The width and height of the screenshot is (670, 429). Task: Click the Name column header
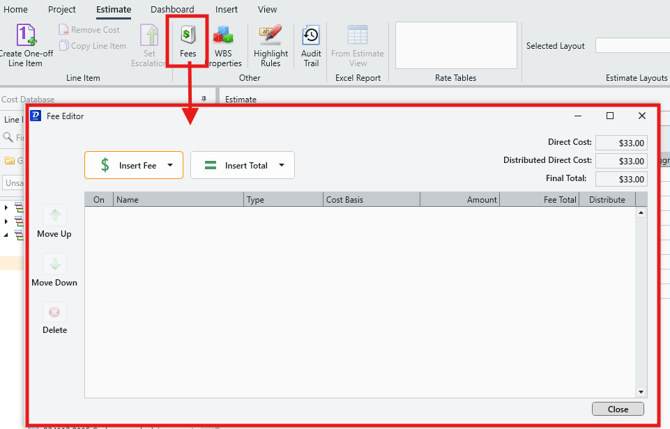178,200
